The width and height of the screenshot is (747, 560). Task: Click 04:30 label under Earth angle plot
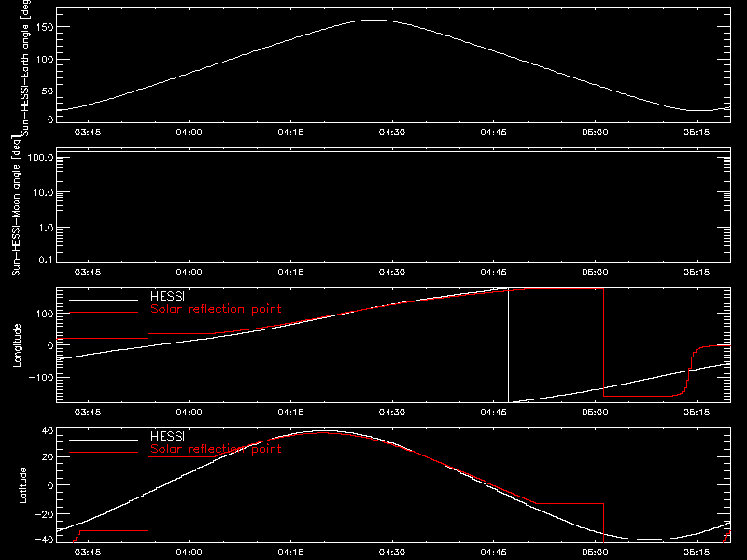392,133
